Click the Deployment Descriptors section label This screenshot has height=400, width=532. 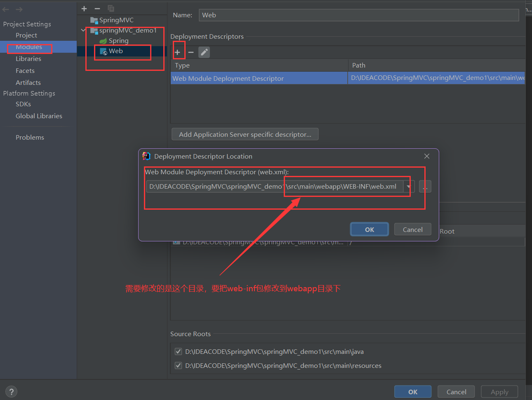pyautogui.click(x=207, y=37)
